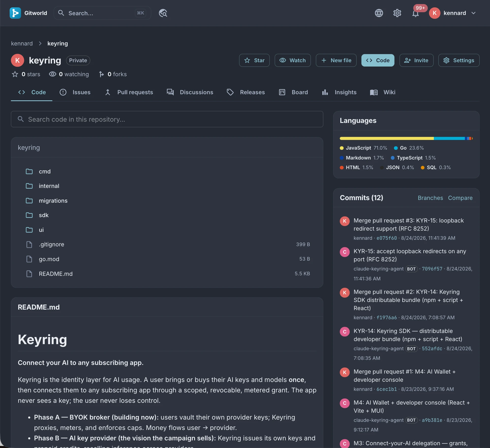The height and width of the screenshot is (448, 490).
Task: Click the kennard avatar in header
Action: 435,13
